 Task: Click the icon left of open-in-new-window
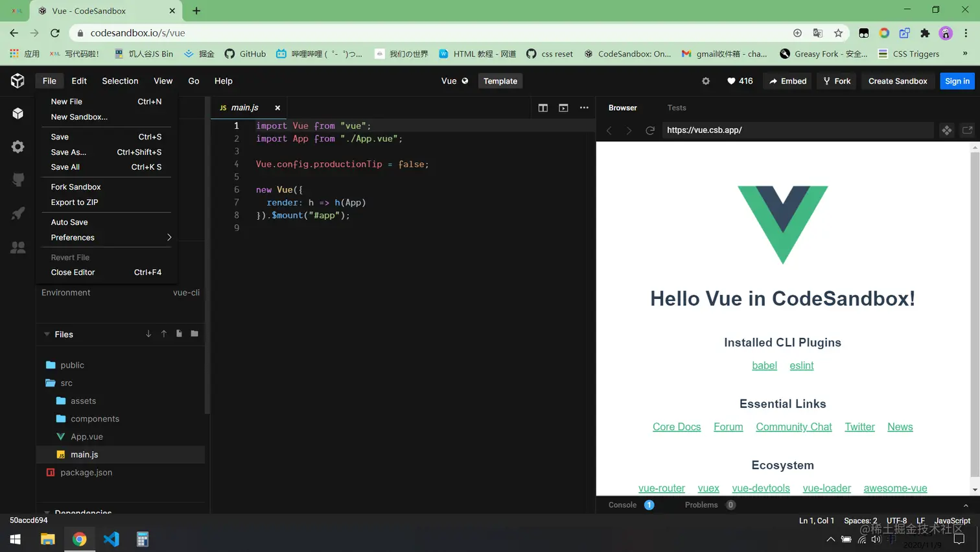point(947,130)
